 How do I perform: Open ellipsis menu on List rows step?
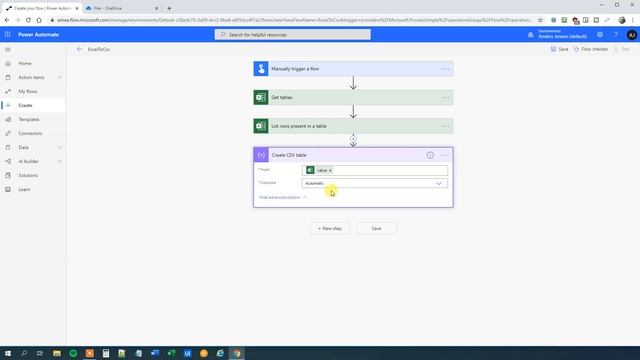(445, 126)
